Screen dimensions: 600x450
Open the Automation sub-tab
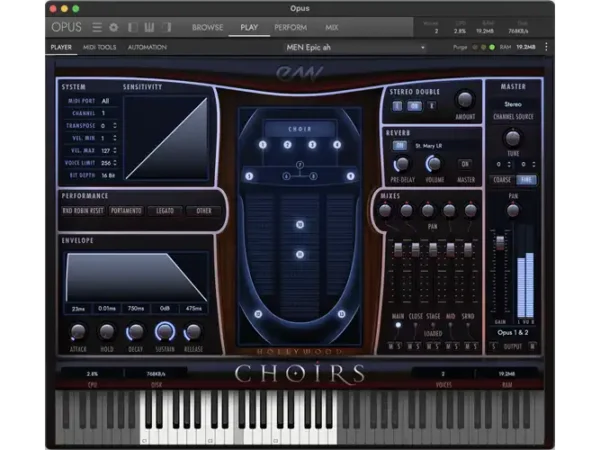[x=147, y=47]
